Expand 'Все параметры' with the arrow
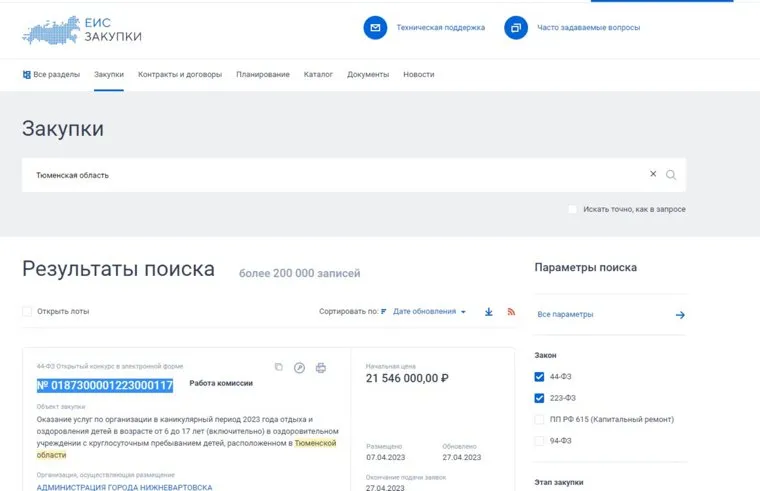Image resolution: width=760 pixels, height=491 pixels. pyautogui.click(x=680, y=315)
